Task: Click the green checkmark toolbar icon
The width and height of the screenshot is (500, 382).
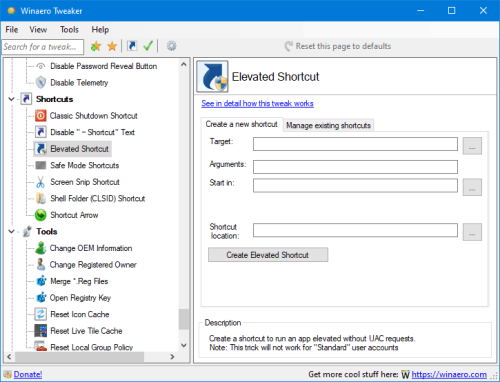Action: click(x=148, y=46)
